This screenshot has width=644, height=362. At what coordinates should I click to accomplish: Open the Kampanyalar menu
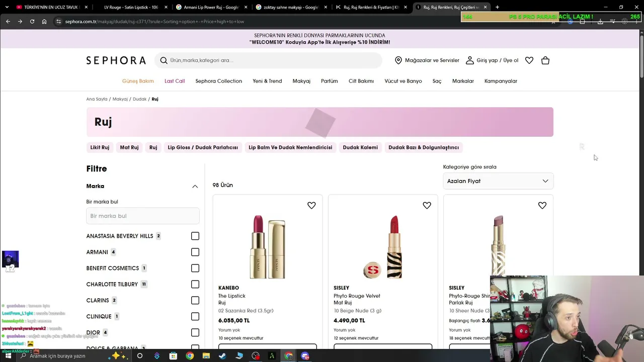click(x=501, y=81)
